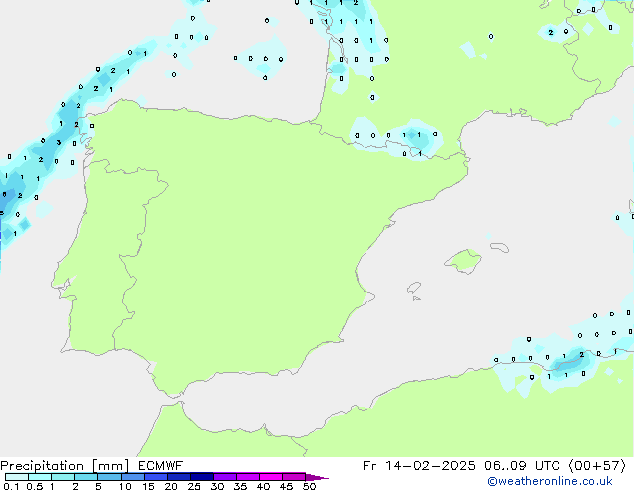Image resolution: width=634 pixels, height=490 pixels.
Task: Click the Mallorca island on the map
Action: [464, 261]
